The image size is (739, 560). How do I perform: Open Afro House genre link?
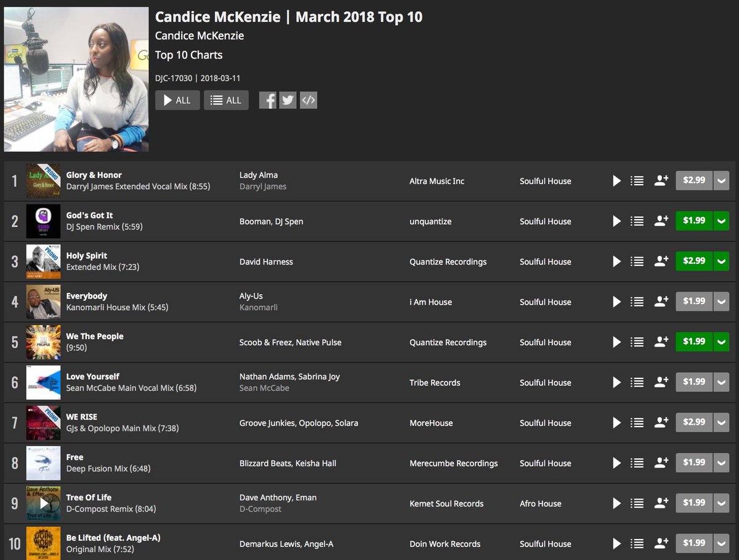(540, 503)
